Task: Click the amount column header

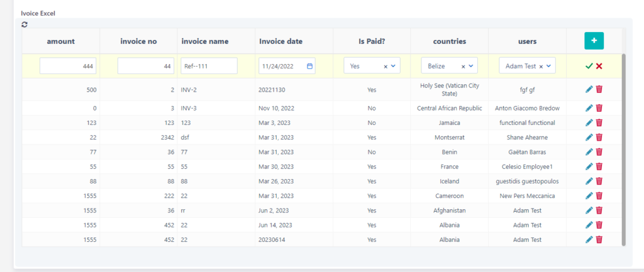Action: (61, 41)
